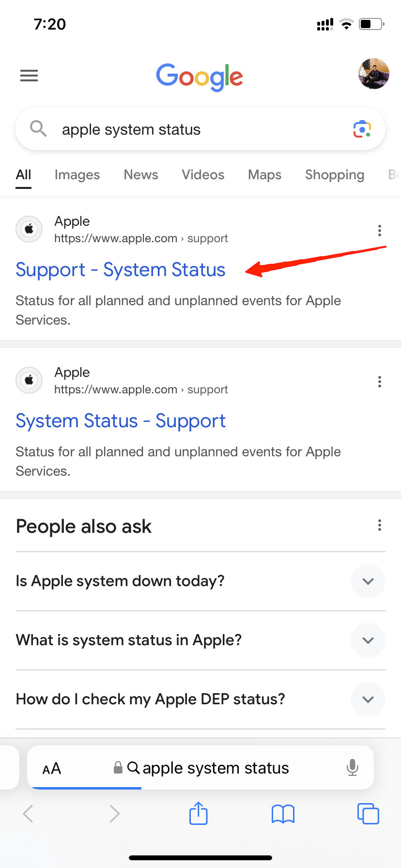Expand "How do I check my Apple DEP status?"

point(368,699)
